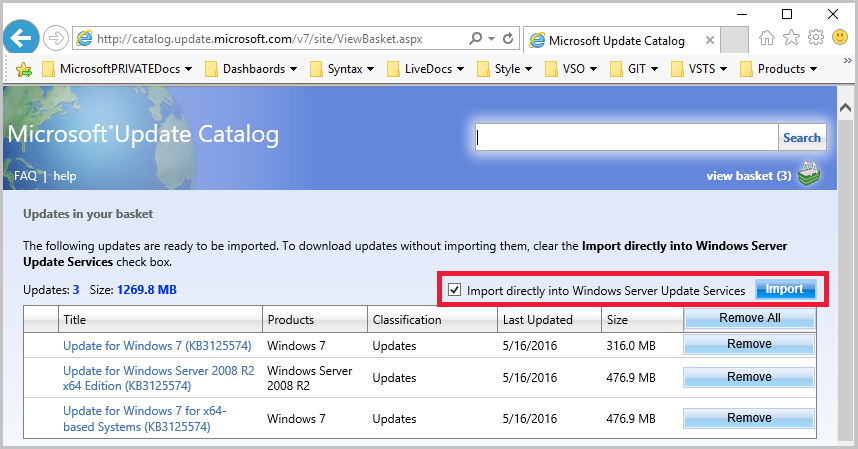858x449 pixels.
Task: Minimize the browser window
Action: (x=742, y=14)
